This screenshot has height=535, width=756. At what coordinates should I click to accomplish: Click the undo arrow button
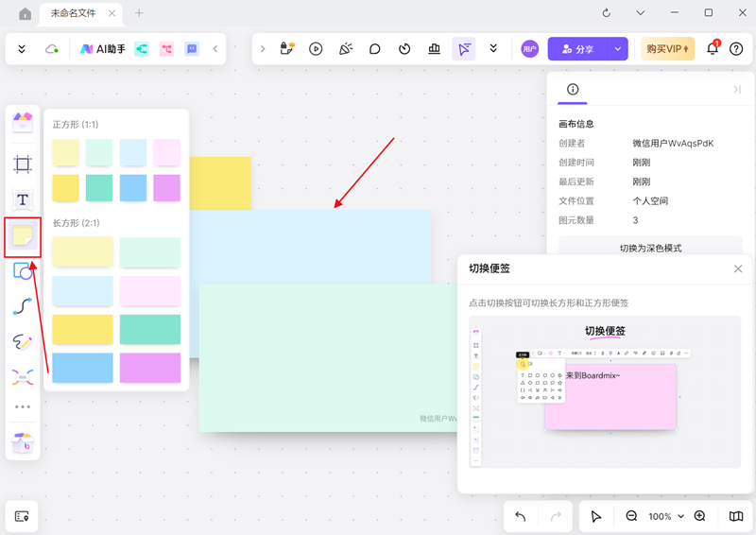coord(521,516)
